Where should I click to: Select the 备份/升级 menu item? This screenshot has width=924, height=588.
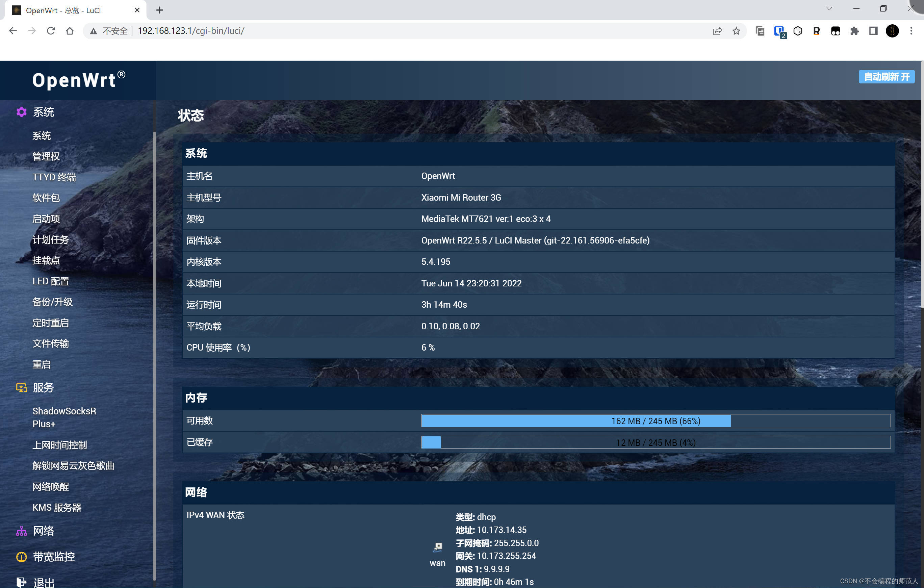53,302
